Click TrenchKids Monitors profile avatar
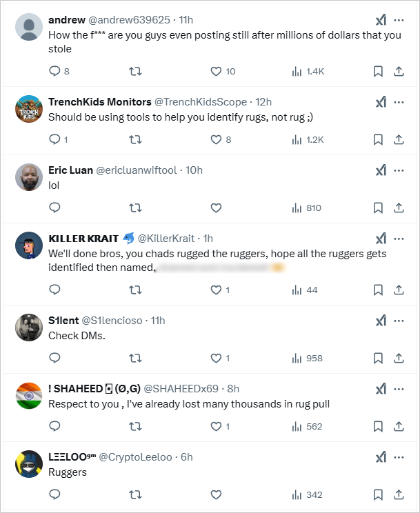Viewport: 420px width, 513px height. [29, 109]
